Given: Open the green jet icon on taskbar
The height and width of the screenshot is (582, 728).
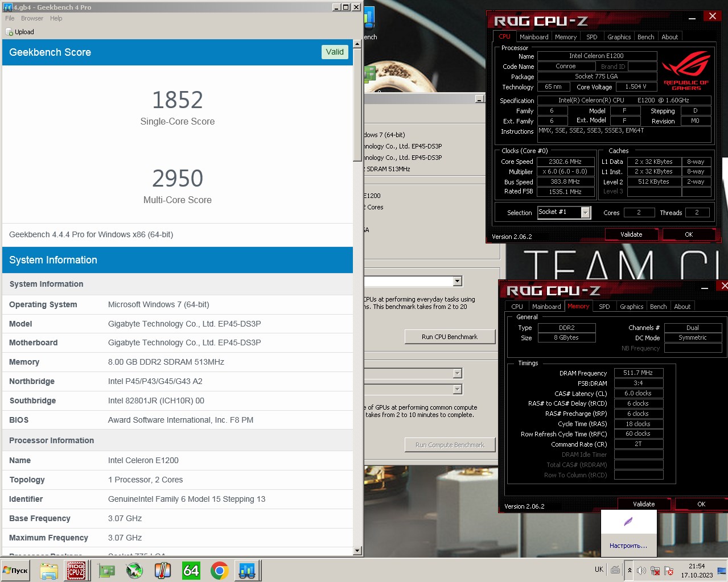Looking at the screenshot, I should [x=134, y=571].
